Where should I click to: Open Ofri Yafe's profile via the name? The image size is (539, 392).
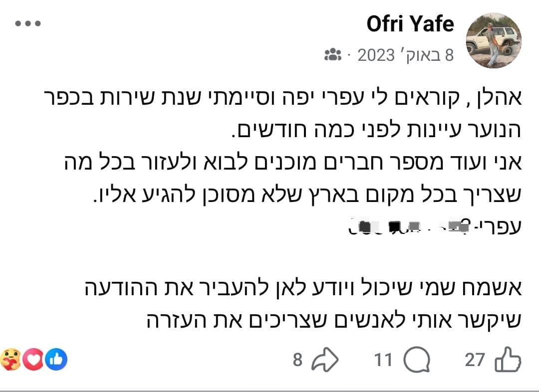(x=410, y=23)
